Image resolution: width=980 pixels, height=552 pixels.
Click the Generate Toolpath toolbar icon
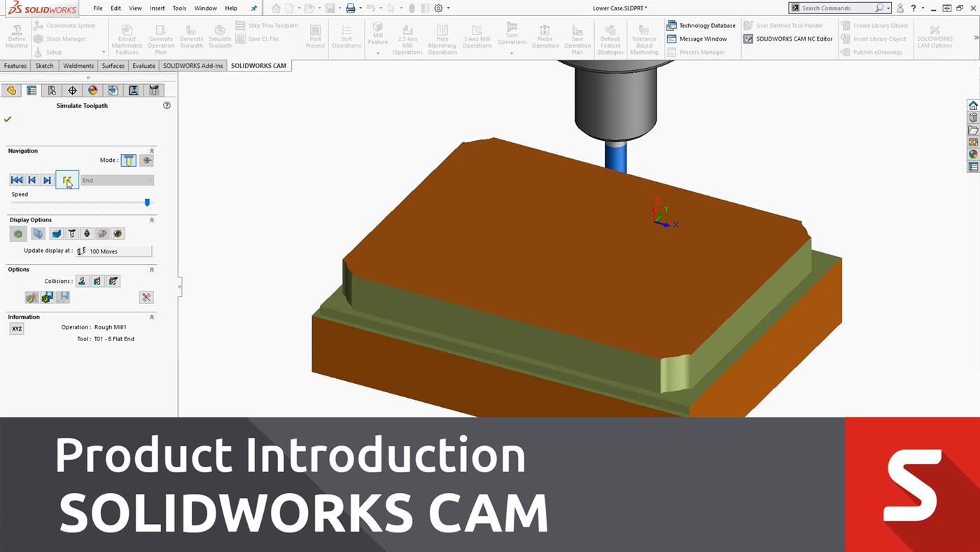191,36
